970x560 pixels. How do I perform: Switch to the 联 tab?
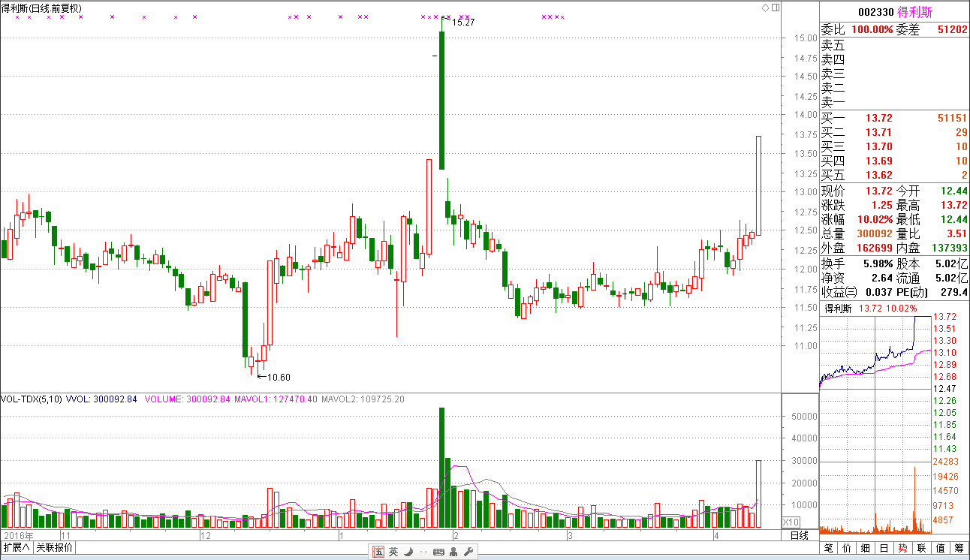tap(922, 548)
